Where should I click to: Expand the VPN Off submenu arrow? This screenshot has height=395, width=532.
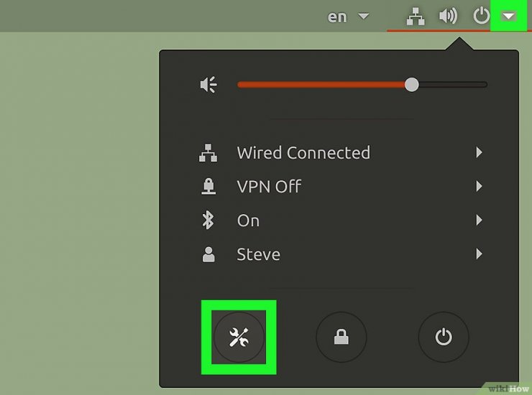tap(479, 186)
